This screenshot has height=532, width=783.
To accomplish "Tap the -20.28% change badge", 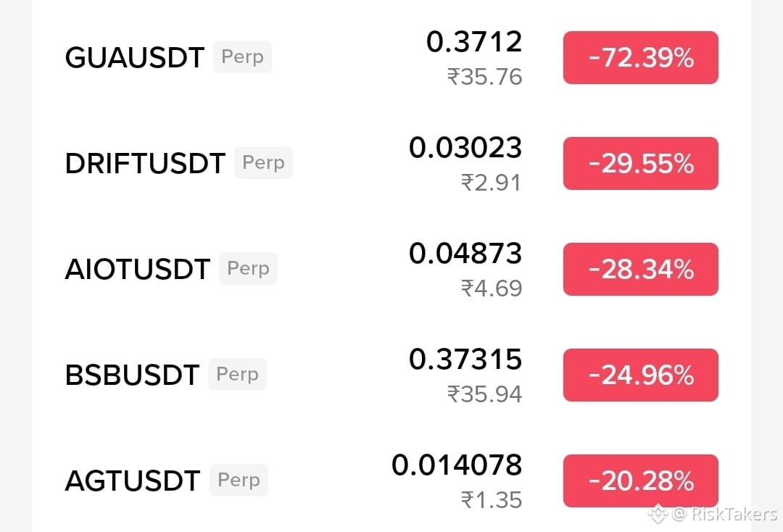I will [x=641, y=481].
